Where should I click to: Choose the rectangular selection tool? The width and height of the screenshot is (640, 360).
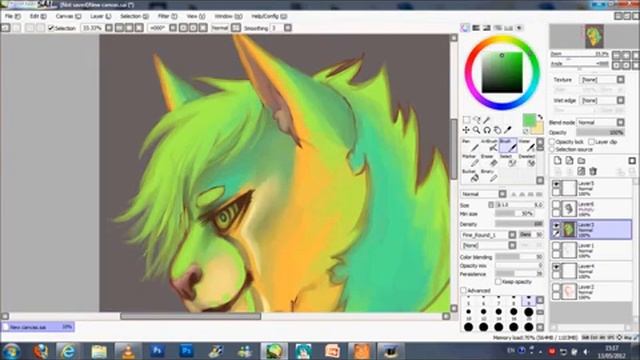click(x=466, y=120)
